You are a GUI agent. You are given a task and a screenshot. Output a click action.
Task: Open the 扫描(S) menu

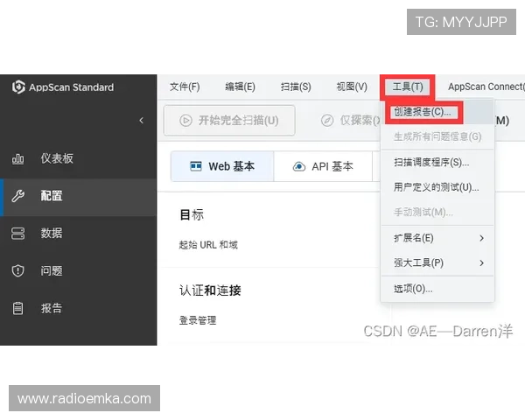[296, 87]
